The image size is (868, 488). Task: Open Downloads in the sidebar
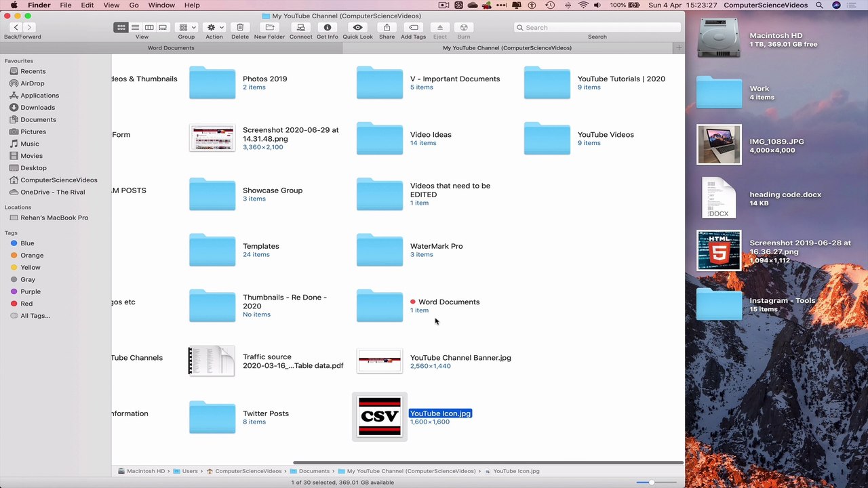pyautogui.click(x=38, y=108)
